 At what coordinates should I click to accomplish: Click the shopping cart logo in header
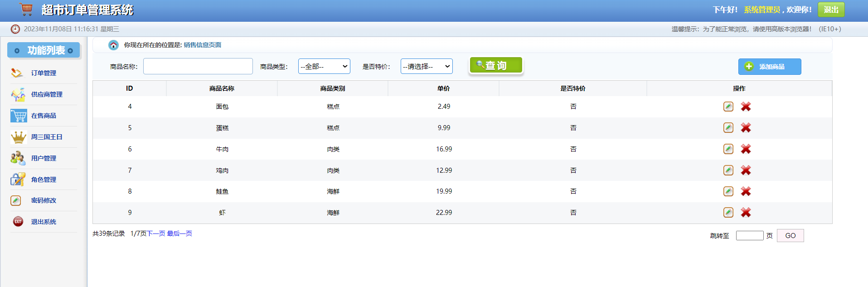point(26,9)
